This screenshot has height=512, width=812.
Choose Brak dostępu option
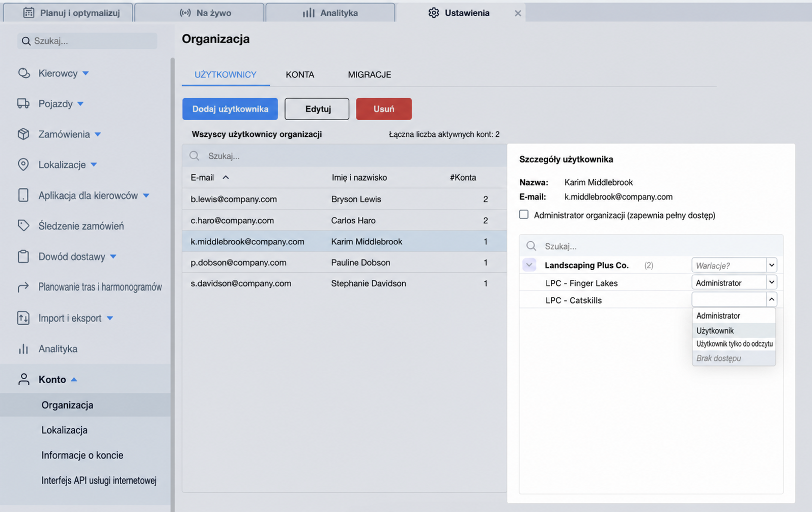[734, 358]
